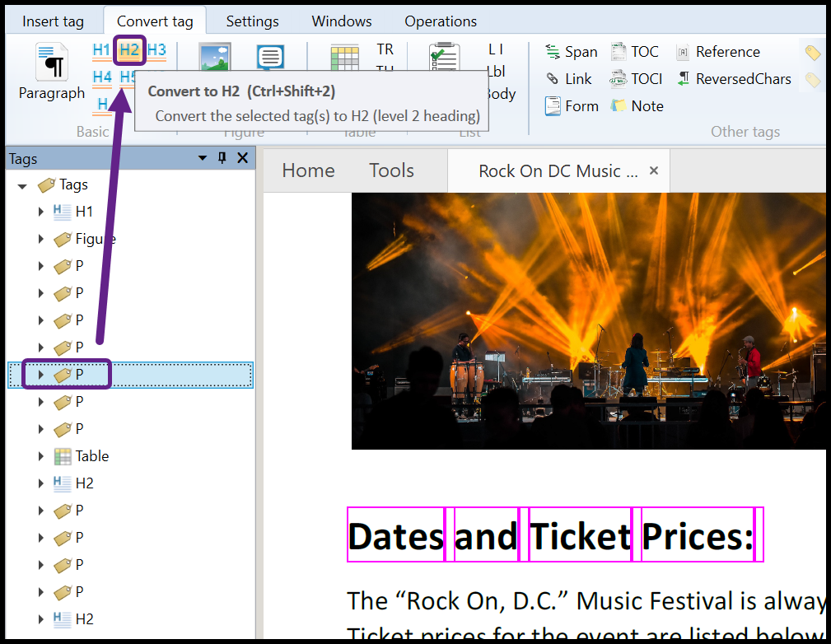Convert selected tag to H2 heading
831x644 pixels.
pos(129,50)
